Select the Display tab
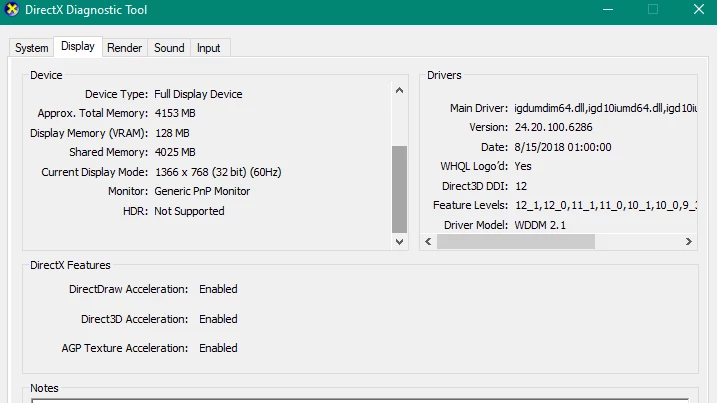The width and height of the screenshot is (717, 403). coord(78,46)
